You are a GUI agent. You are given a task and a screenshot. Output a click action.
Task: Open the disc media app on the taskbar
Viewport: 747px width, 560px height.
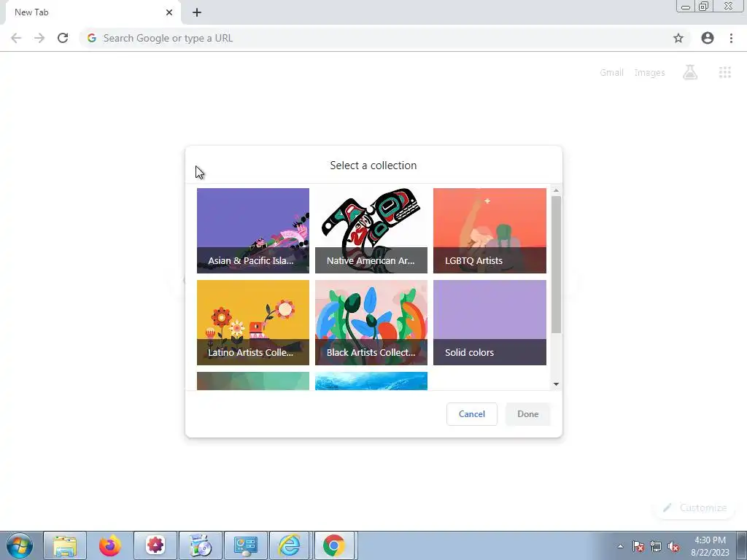click(x=201, y=545)
